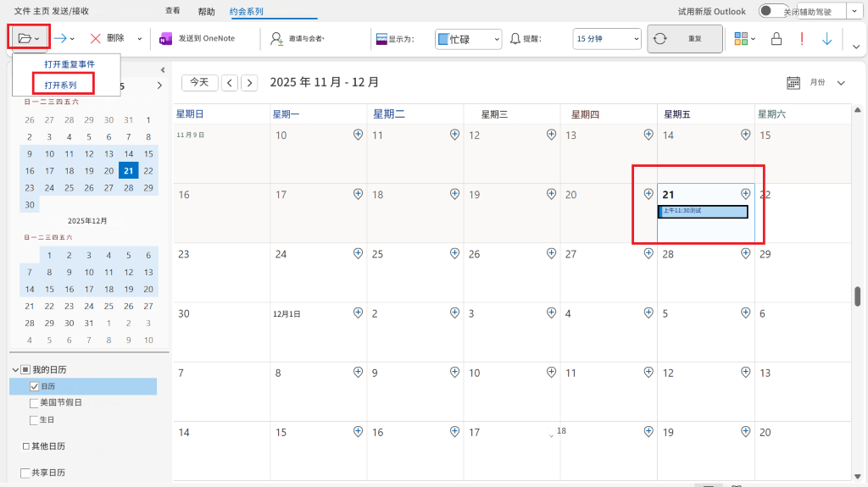Mark as High Importance exclamation icon
The image size is (868, 487).
[802, 38]
